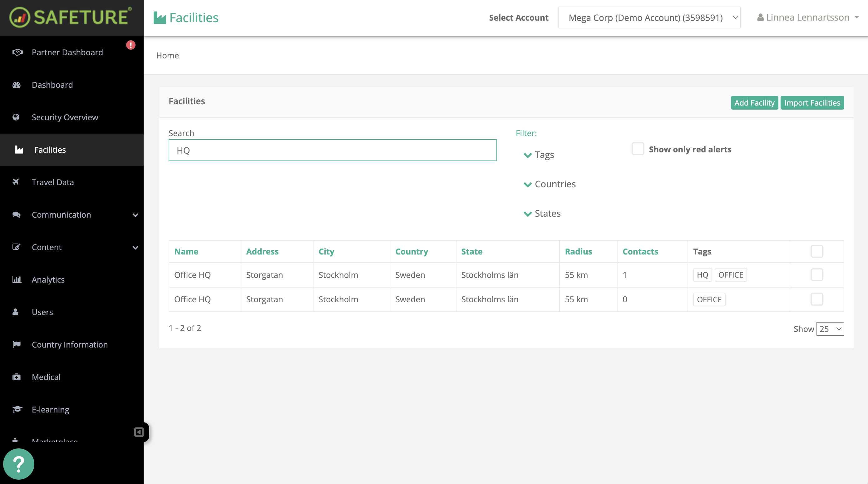This screenshot has height=484, width=868.
Task: Open the Show 25 page size dropdown
Action: click(830, 329)
